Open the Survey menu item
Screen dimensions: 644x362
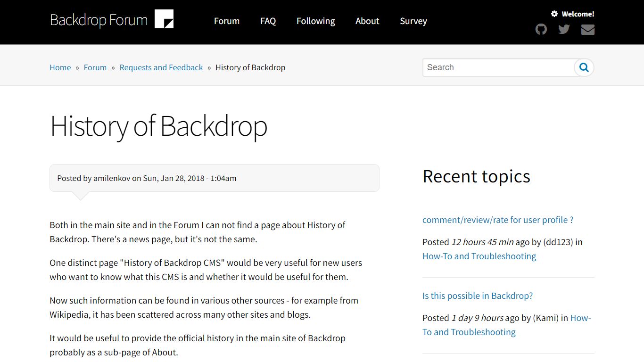(413, 21)
